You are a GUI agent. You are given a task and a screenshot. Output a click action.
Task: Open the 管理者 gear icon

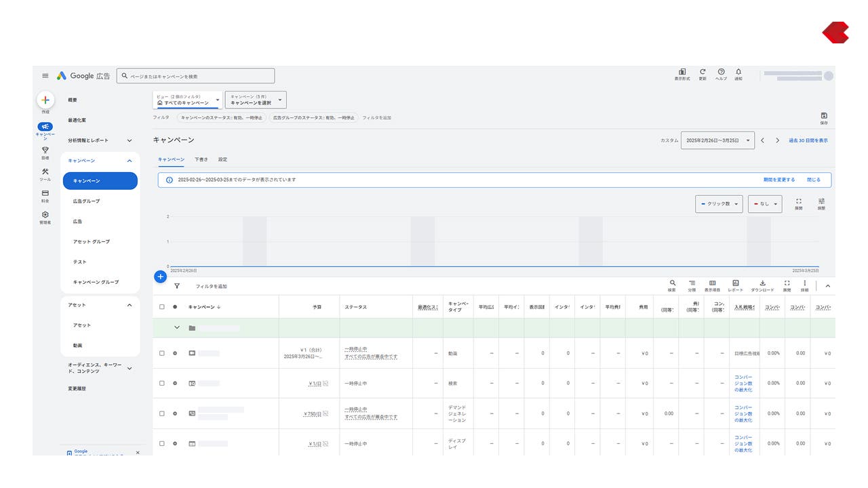pyautogui.click(x=45, y=215)
